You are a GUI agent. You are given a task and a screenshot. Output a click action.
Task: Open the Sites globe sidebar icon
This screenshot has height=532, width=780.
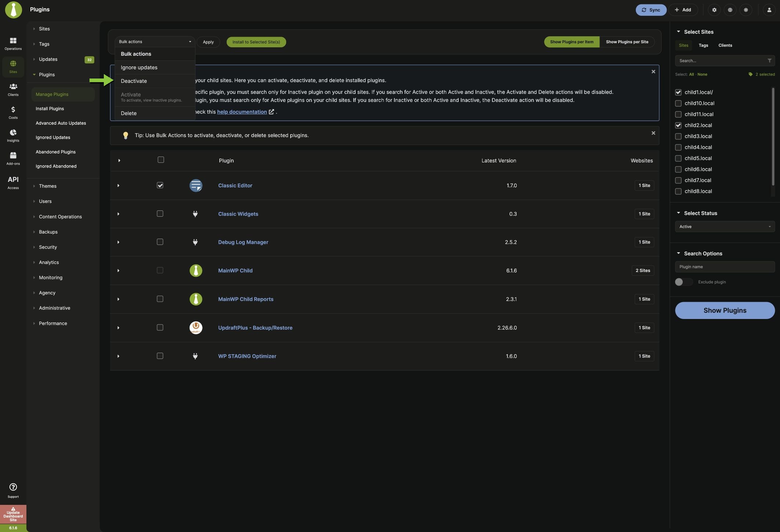[13, 67]
